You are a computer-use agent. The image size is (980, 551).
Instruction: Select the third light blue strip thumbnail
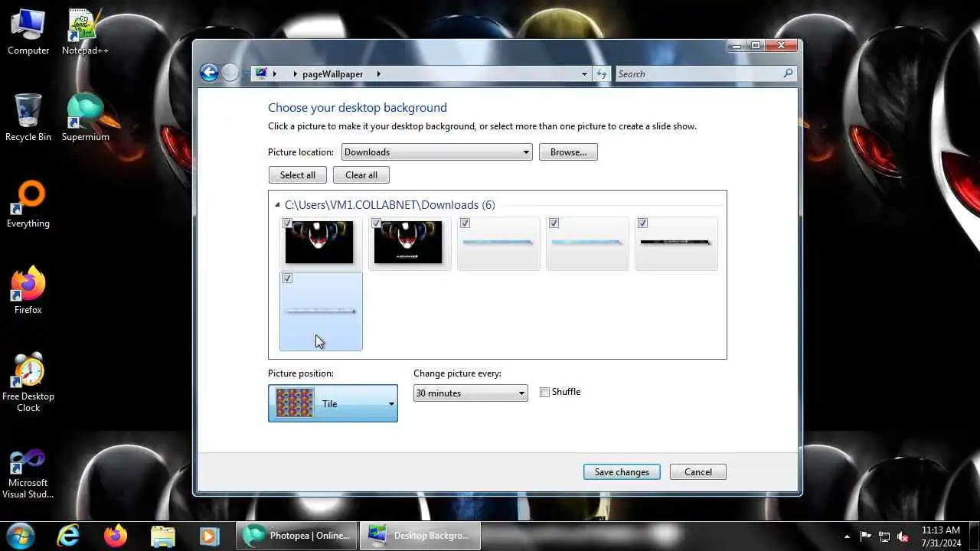point(498,243)
